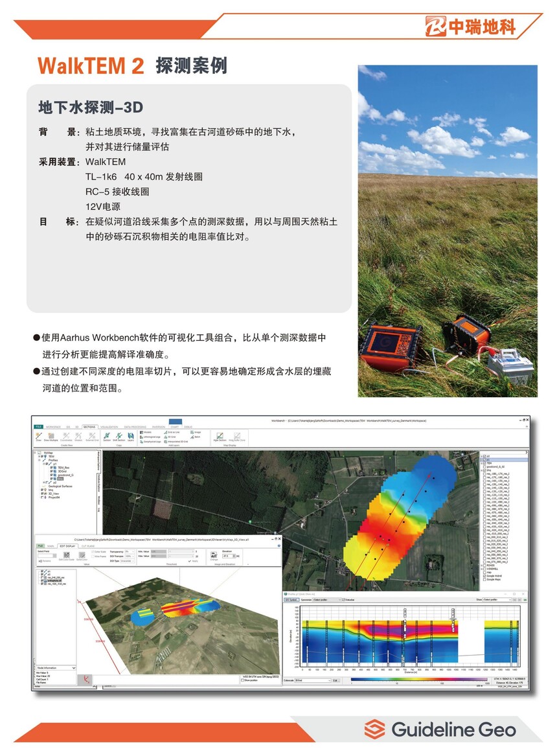Click Apply in the Threshold group
This screenshot has width=557, height=756.
193,561
